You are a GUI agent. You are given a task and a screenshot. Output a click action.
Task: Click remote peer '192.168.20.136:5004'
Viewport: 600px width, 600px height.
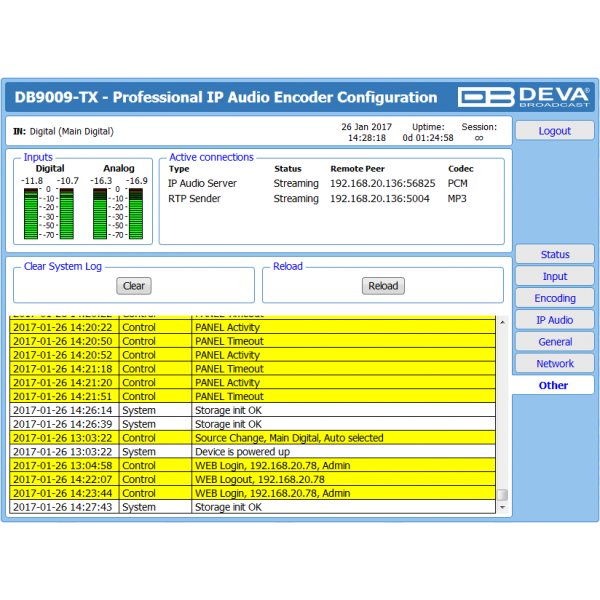coord(380,199)
